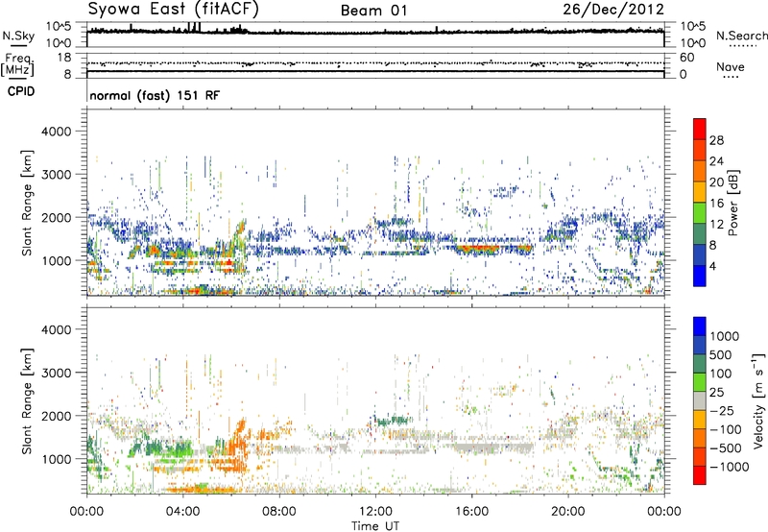Click the "CPID" row label
This screenshot has height=532, width=768.
coord(21,91)
